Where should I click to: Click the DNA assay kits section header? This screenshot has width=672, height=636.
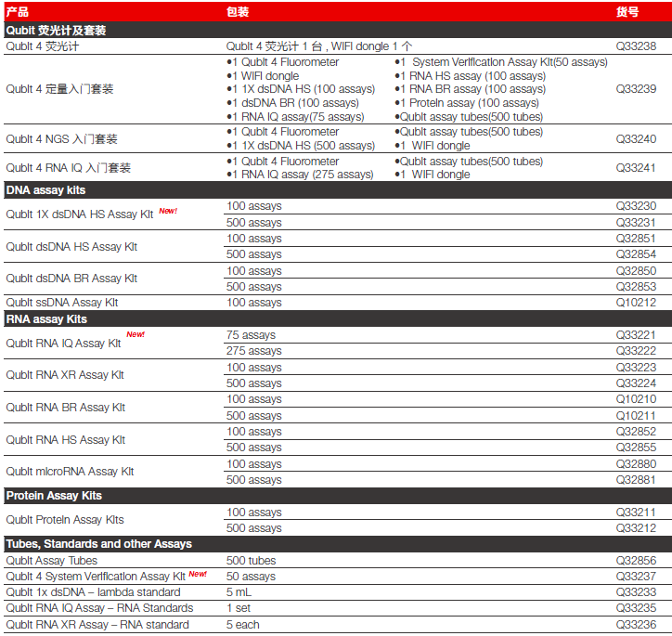coord(45,189)
